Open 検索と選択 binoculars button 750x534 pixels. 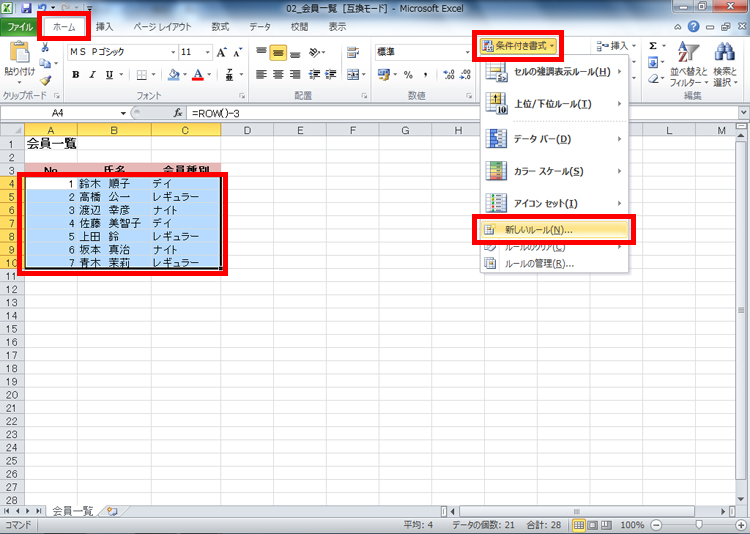725,65
